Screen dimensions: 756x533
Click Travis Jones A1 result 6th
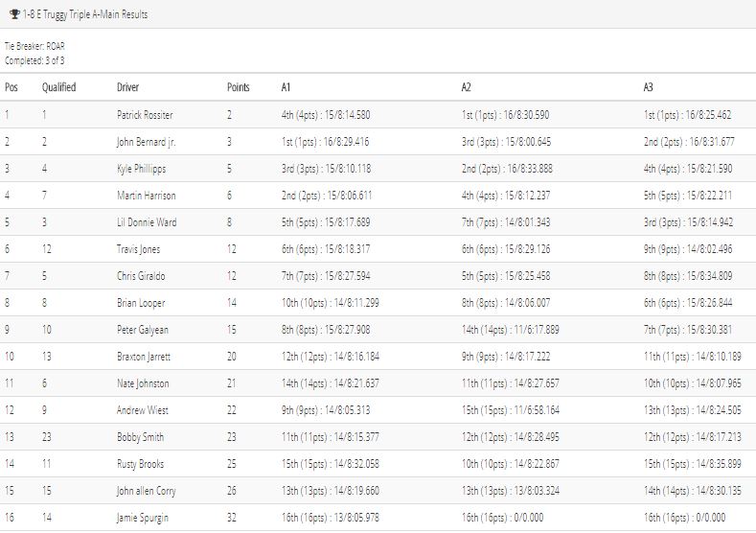pyautogui.click(x=326, y=249)
